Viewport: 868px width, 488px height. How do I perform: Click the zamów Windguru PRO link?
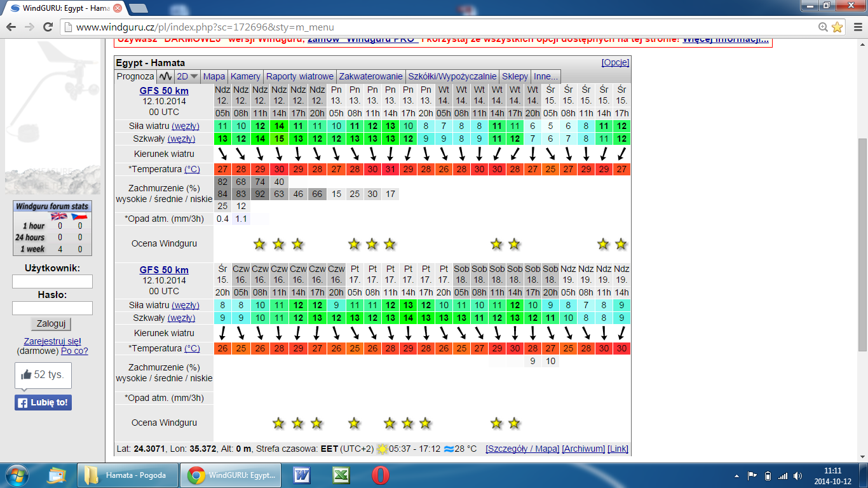click(362, 40)
